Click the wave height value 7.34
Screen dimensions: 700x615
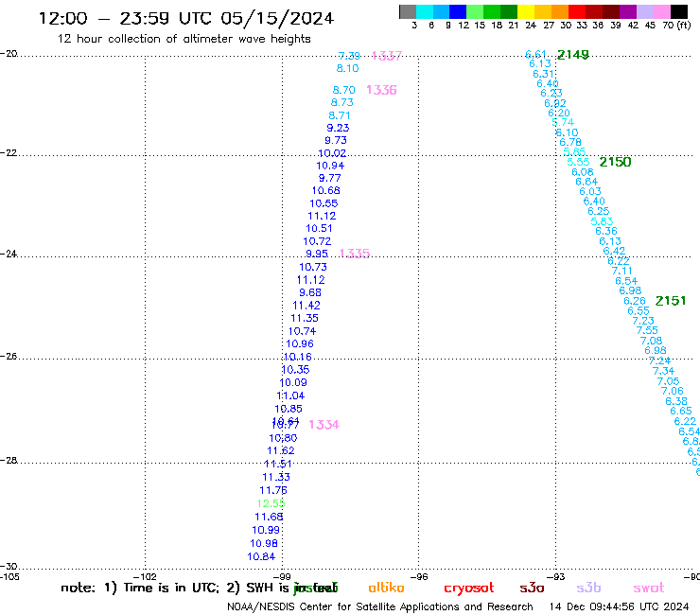click(663, 371)
